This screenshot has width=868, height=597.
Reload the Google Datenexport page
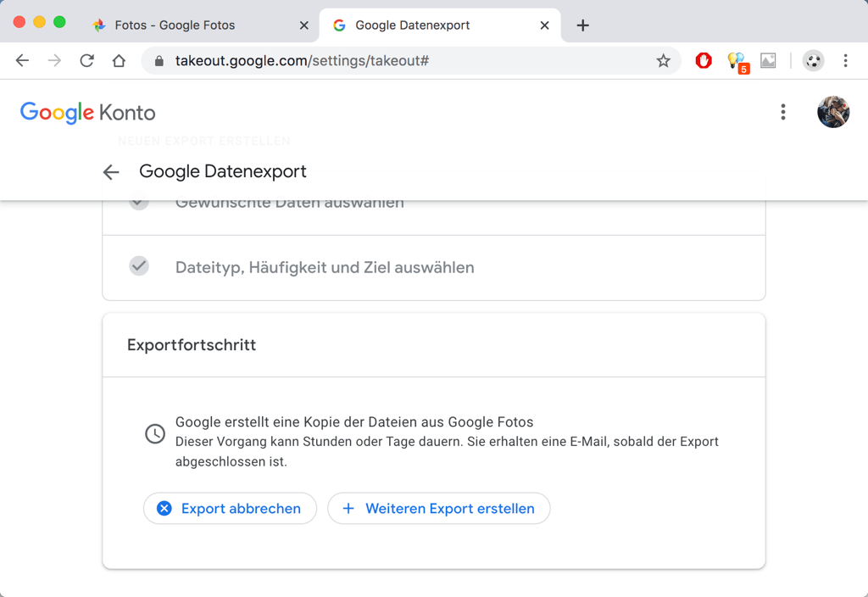click(x=87, y=60)
